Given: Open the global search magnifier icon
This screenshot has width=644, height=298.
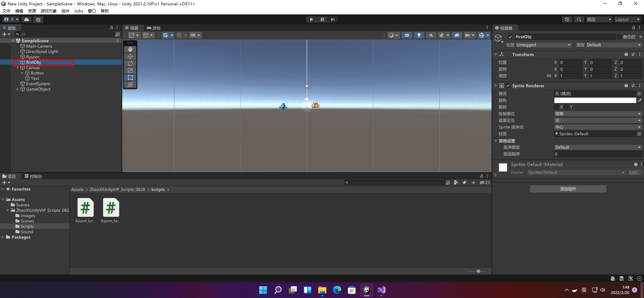Looking at the screenshot, I should [579, 19].
